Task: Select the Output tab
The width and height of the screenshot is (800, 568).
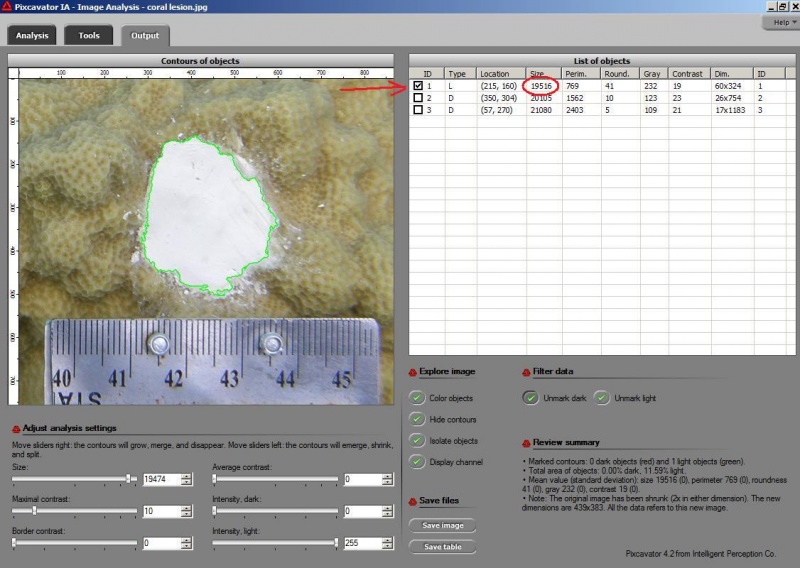Action: (x=145, y=35)
